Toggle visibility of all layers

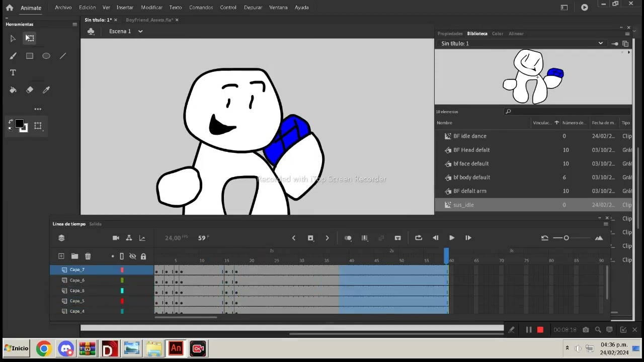tap(132, 256)
